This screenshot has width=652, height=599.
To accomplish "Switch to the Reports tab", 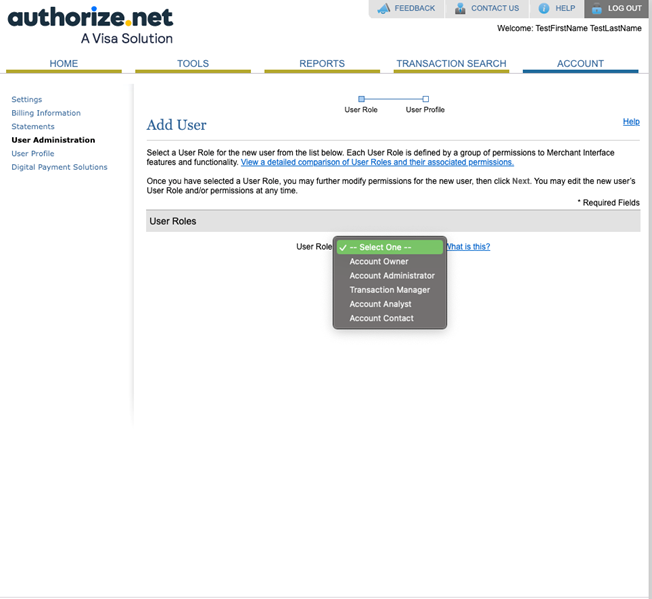I will coord(322,63).
